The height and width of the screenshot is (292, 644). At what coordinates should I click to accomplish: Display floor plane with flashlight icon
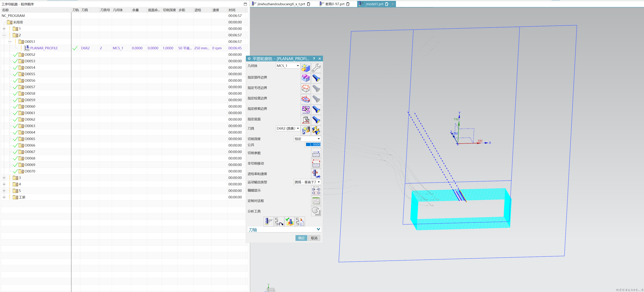click(x=316, y=120)
